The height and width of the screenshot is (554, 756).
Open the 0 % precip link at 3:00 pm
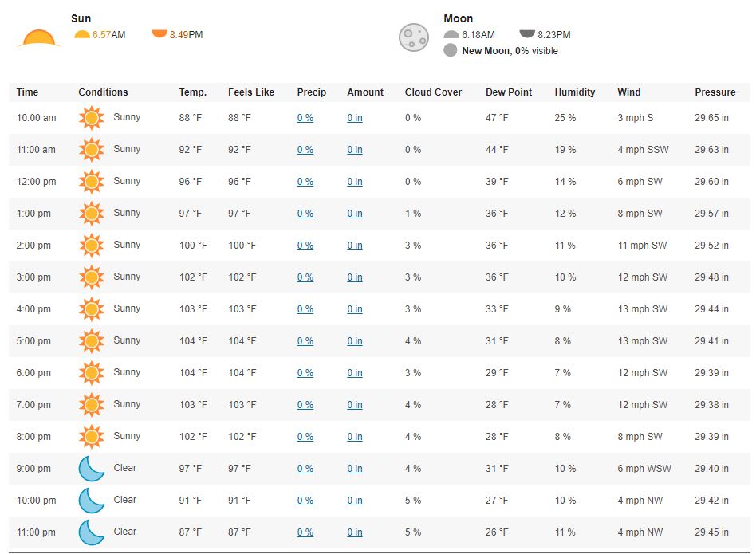(305, 277)
